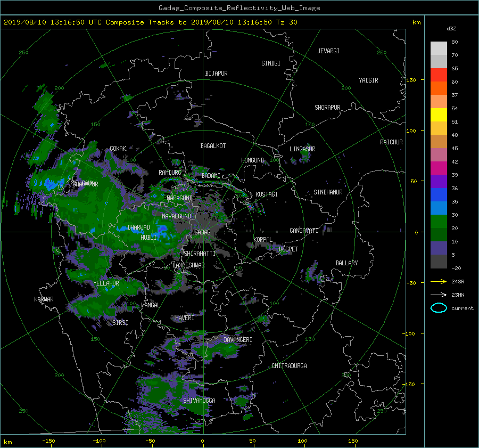Image resolution: width=479 pixels, height=448 pixels.
Task: Click the RAMDURG label
Action: pyautogui.click(x=170, y=173)
